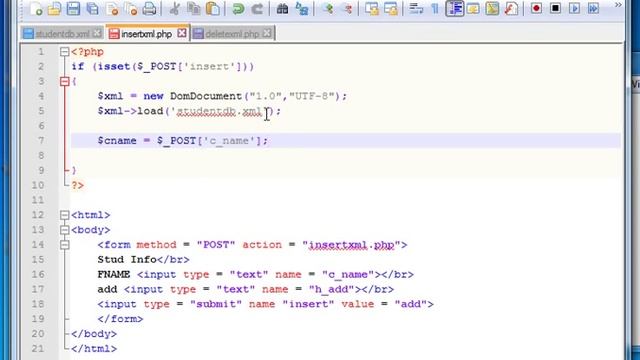
Task: Switch to deletexml.php tab
Action: point(232,34)
